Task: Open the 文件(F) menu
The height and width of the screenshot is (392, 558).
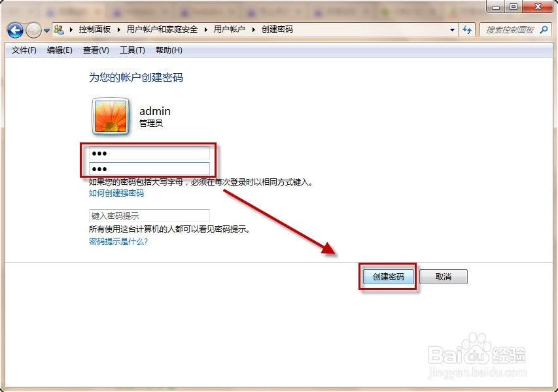Action: pyautogui.click(x=24, y=50)
